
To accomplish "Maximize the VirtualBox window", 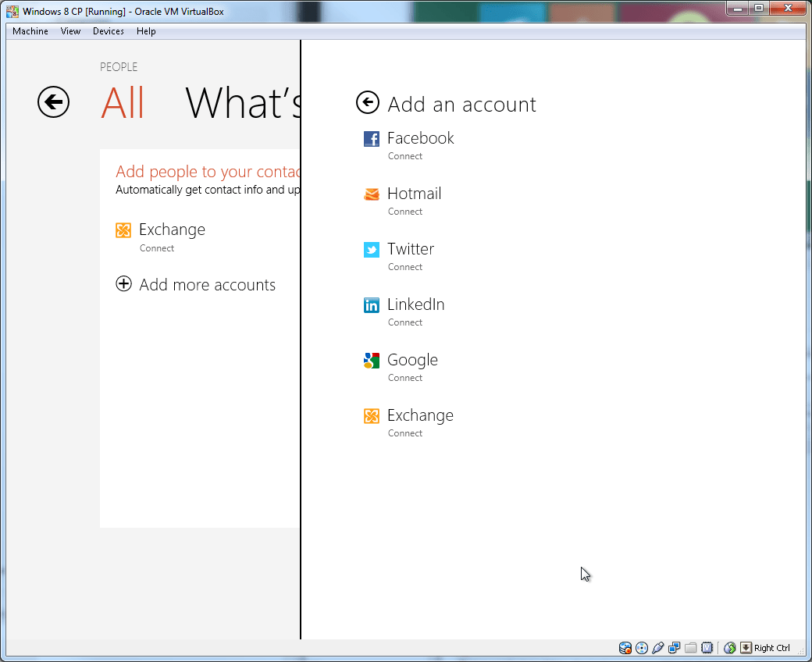I will pos(759,8).
